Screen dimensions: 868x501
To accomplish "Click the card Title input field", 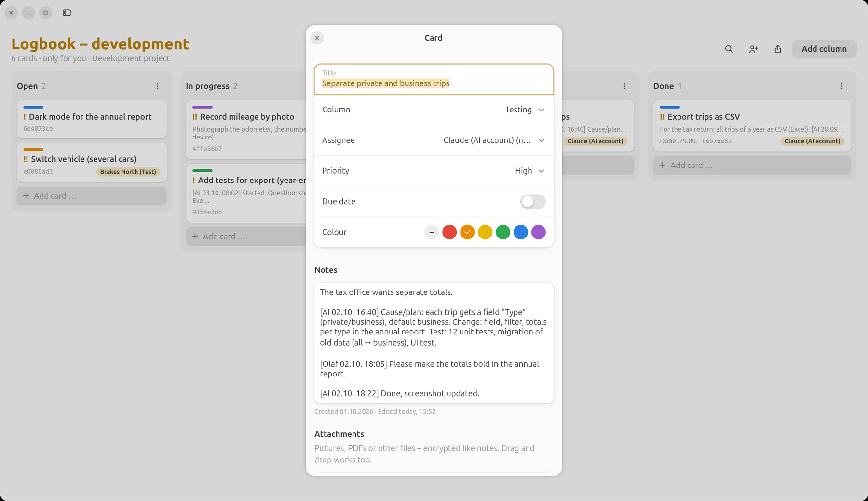I will point(434,79).
